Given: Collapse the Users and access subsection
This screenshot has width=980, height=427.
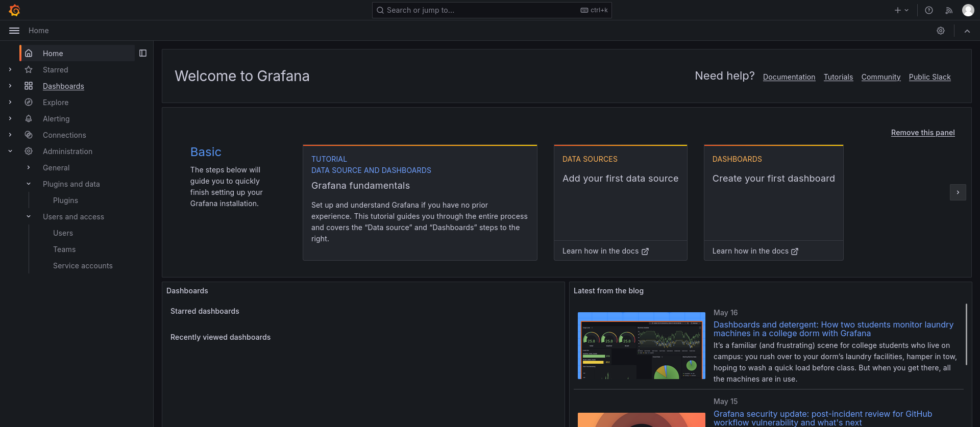Looking at the screenshot, I should (x=29, y=216).
